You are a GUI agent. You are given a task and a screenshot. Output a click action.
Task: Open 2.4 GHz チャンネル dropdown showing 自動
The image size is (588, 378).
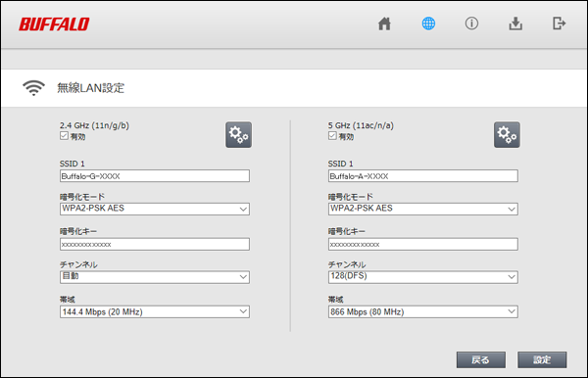point(155,277)
